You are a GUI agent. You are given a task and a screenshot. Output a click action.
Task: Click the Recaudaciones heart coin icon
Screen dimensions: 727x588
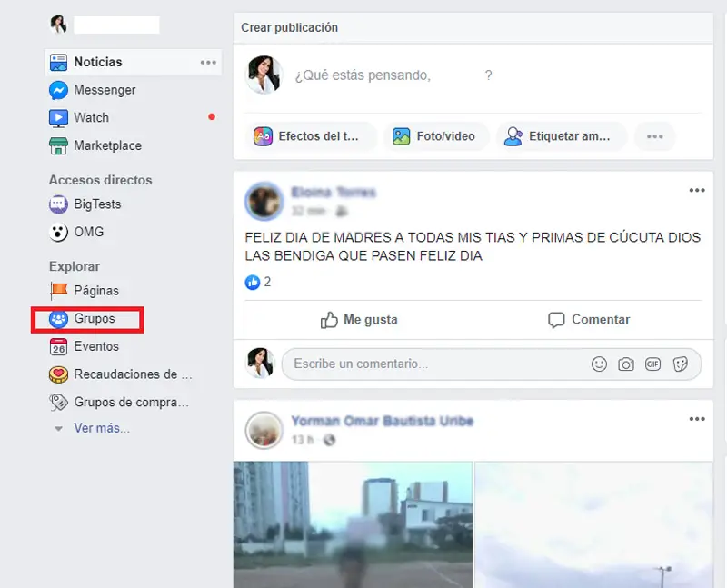click(x=58, y=374)
